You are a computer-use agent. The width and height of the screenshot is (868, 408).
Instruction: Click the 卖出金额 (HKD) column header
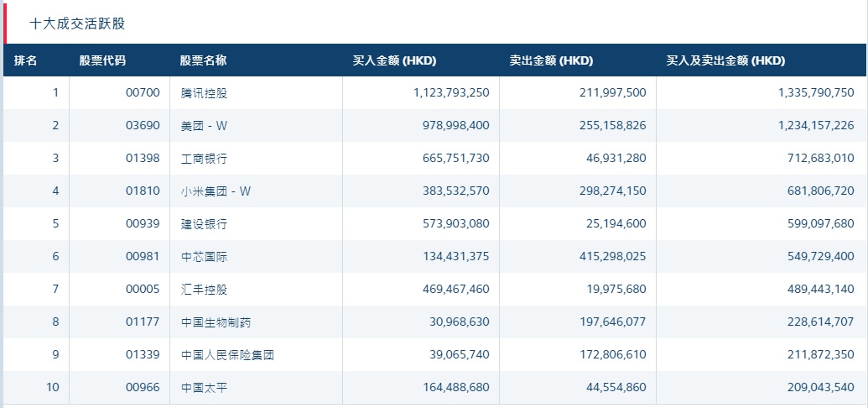(x=551, y=60)
